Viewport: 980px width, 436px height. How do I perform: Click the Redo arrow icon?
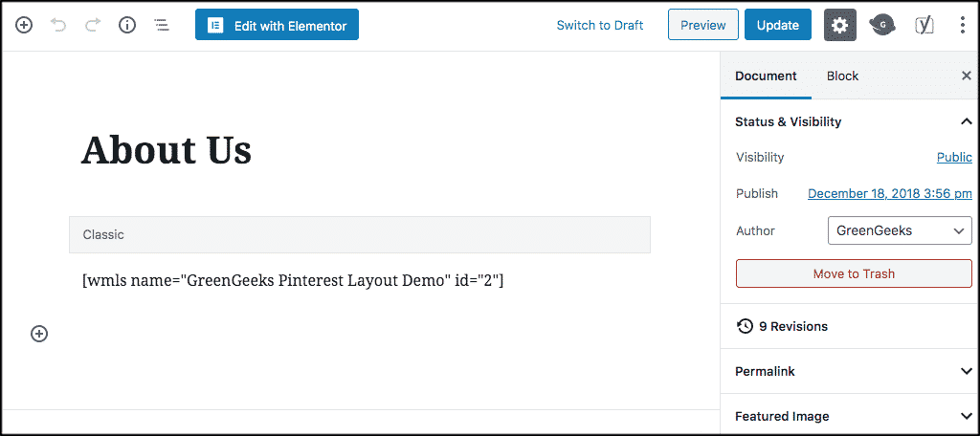tap(93, 25)
